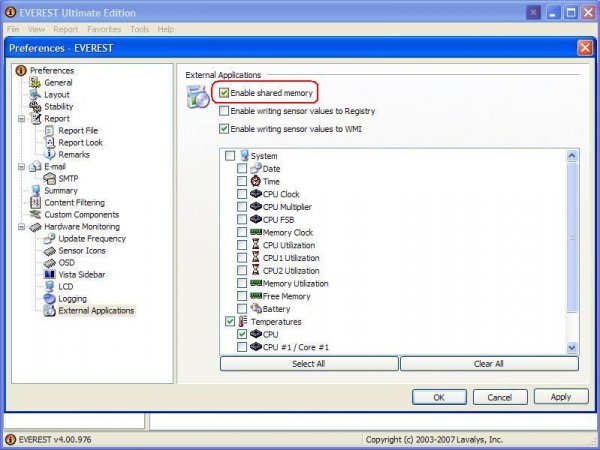Select the Hardware Monitoring tree item
The image size is (600, 450).
pyautogui.click(x=82, y=227)
